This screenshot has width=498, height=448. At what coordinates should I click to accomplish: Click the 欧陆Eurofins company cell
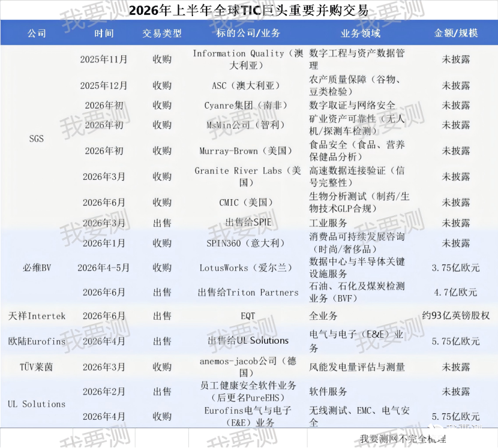pos(37,341)
